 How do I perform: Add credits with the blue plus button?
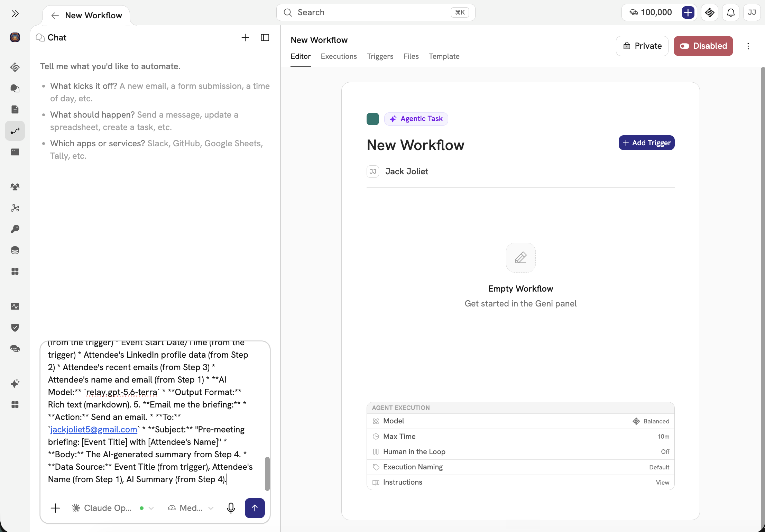point(688,12)
